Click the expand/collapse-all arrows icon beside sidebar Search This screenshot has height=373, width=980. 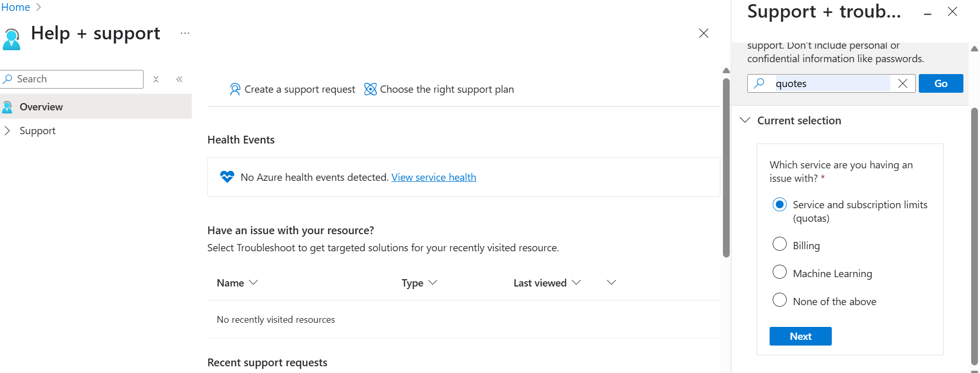tap(156, 79)
